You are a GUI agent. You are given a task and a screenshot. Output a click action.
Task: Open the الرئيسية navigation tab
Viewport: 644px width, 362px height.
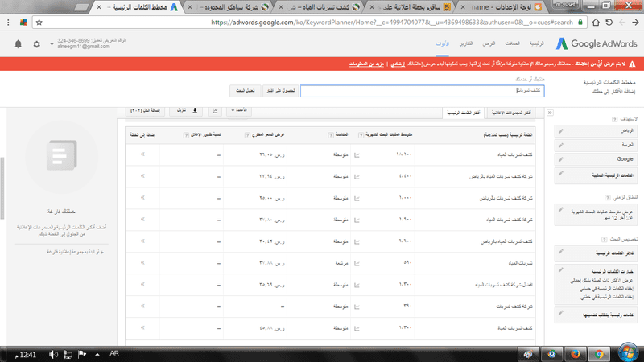[536, 43]
